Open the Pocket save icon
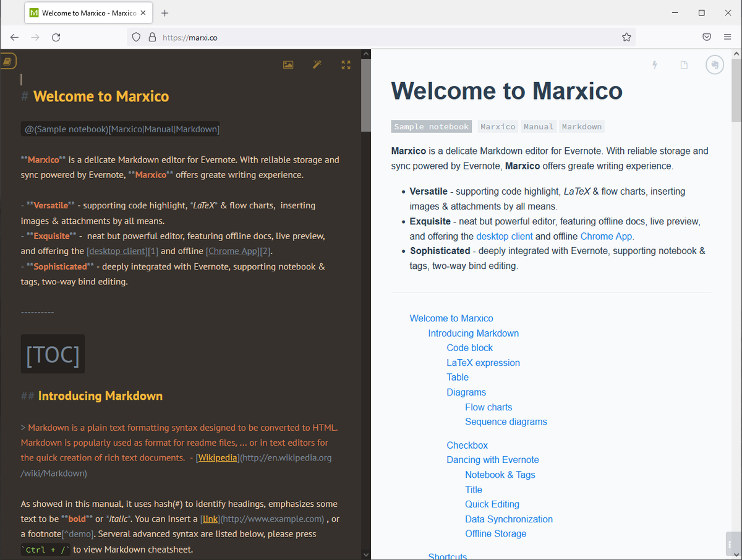The image size is (742, 560). (x=707, y=37)
